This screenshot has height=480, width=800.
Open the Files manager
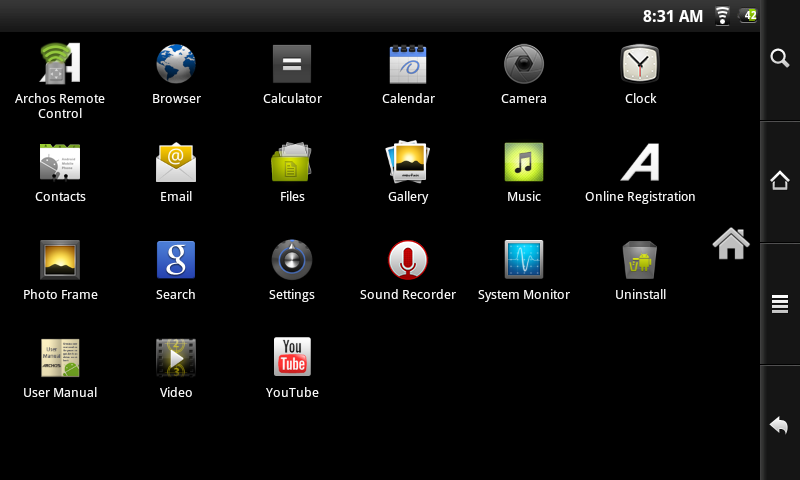point(292,163)
